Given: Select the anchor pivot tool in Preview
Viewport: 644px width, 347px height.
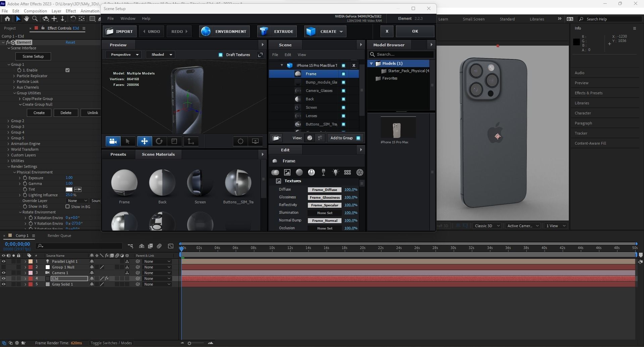Looking at the screenshot, I should (191, 141).
